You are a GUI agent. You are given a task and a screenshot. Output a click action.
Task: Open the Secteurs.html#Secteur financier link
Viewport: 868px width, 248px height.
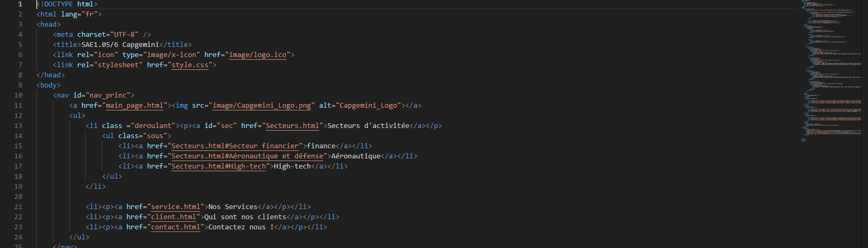tap(235, 146)
